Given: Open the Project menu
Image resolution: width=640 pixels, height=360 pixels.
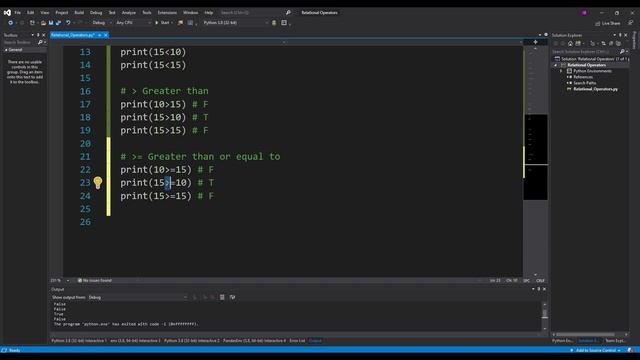Looking at the screenshot, I should click(x=62, y=13).
